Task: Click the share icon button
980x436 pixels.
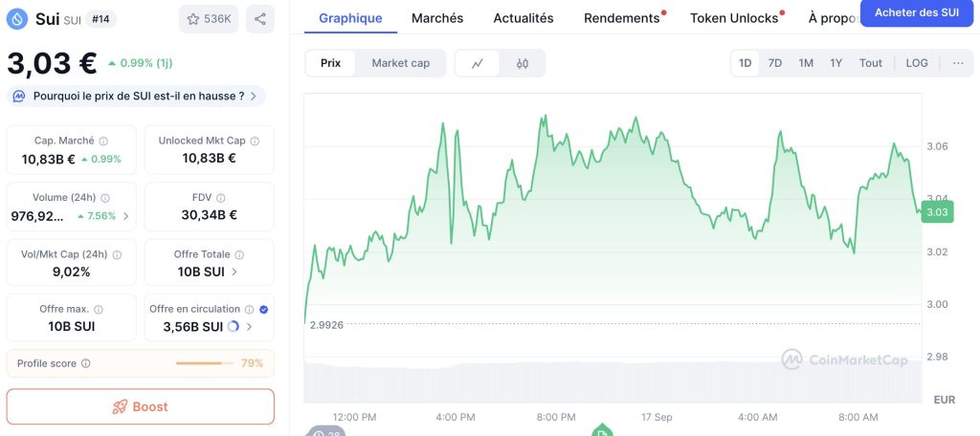Action: [x=260, y=19]
